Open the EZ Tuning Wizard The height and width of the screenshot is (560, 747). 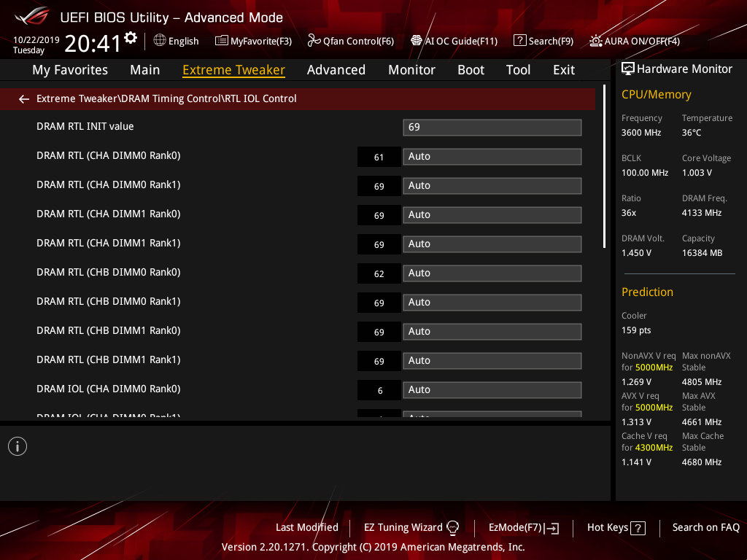tap(411, 528)
